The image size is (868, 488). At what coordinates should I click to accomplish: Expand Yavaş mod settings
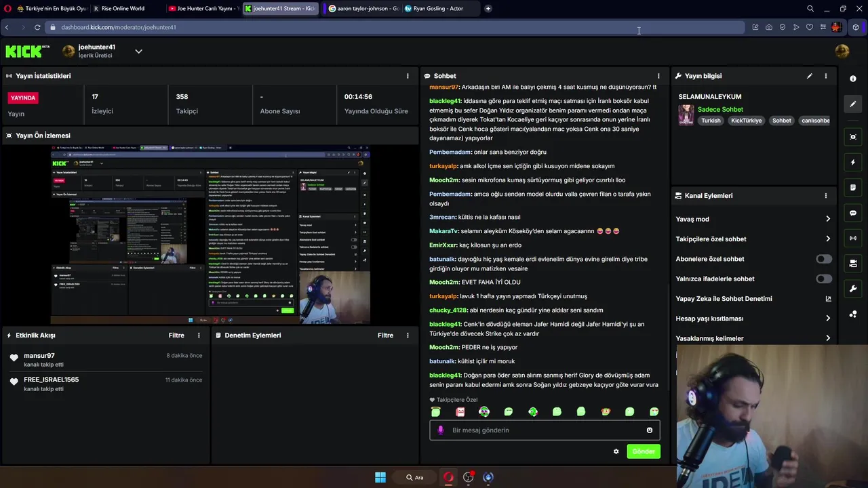click(x=753, y=219)
